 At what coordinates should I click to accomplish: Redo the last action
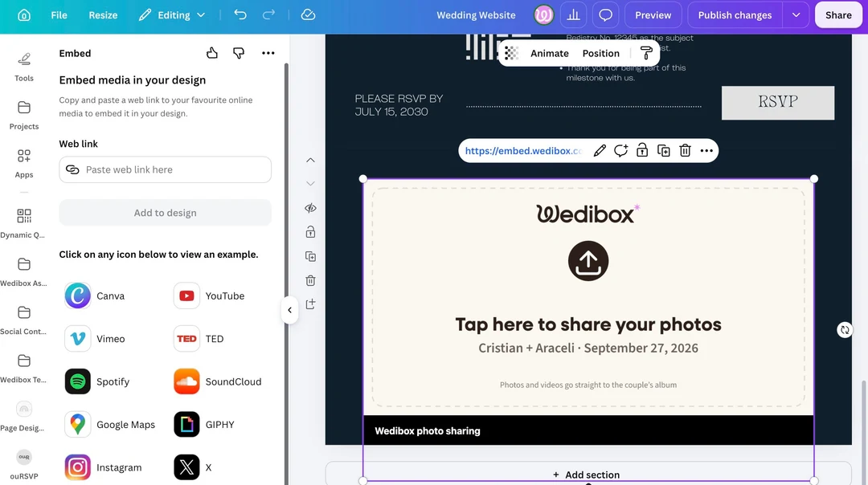(x=268, y=15)
